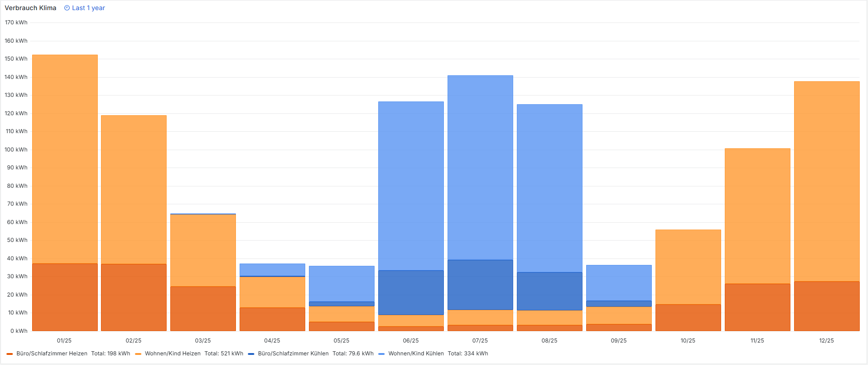Toggle the Büro/Schlafzimmer Kühlen series label
This screenshot has width=868, height=365.
point(293,354)
